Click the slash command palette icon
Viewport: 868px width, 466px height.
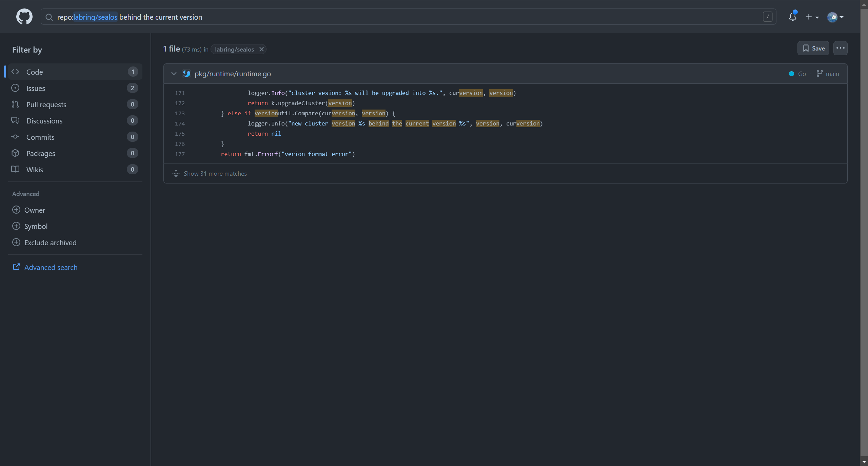click(768, 17)
